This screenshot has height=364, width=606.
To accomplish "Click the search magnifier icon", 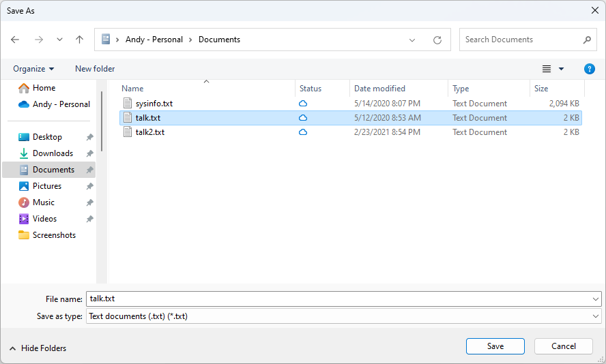I will point(587,40).
